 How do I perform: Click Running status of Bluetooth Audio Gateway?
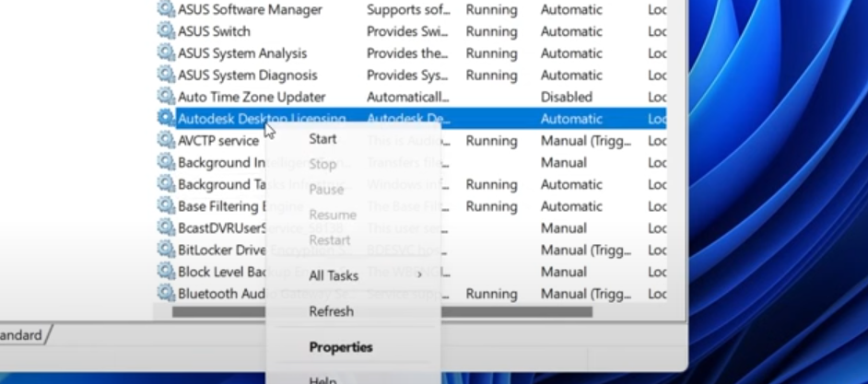(x=491, y=294)
